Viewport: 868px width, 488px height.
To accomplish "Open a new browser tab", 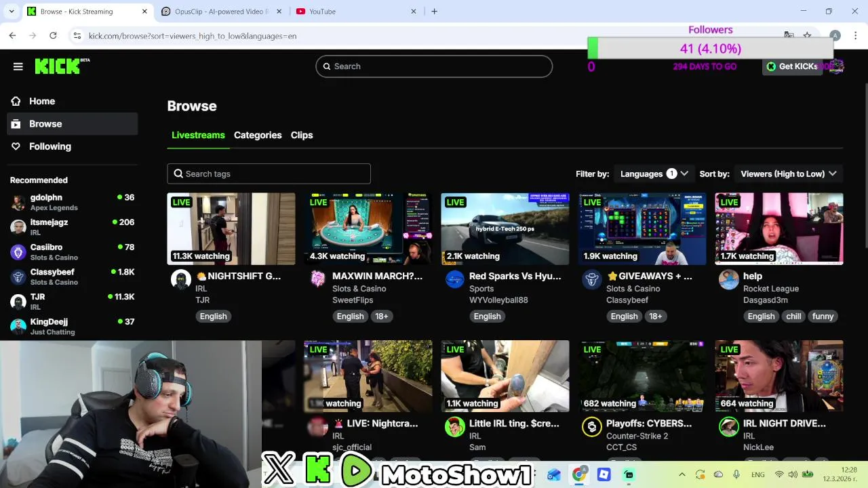I will point(435,12).
